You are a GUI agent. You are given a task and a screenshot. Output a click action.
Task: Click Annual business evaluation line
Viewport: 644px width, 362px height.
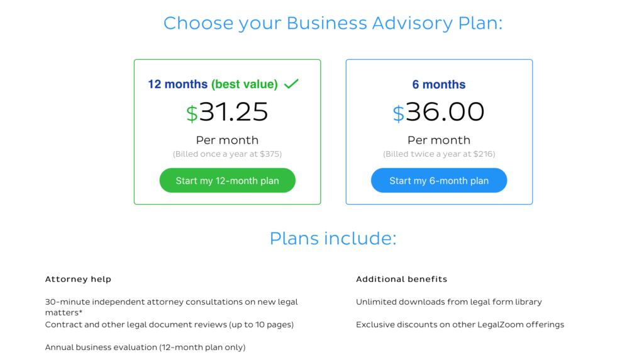[145, 347]
